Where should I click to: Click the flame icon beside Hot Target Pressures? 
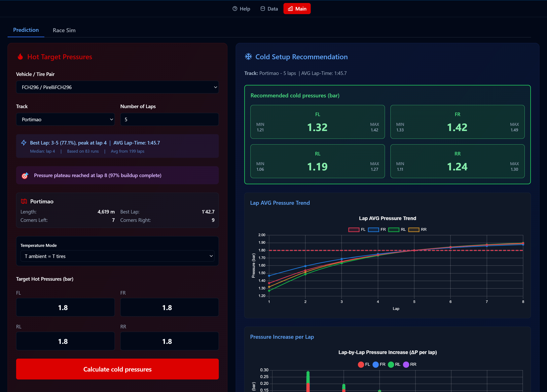[21, 57]
